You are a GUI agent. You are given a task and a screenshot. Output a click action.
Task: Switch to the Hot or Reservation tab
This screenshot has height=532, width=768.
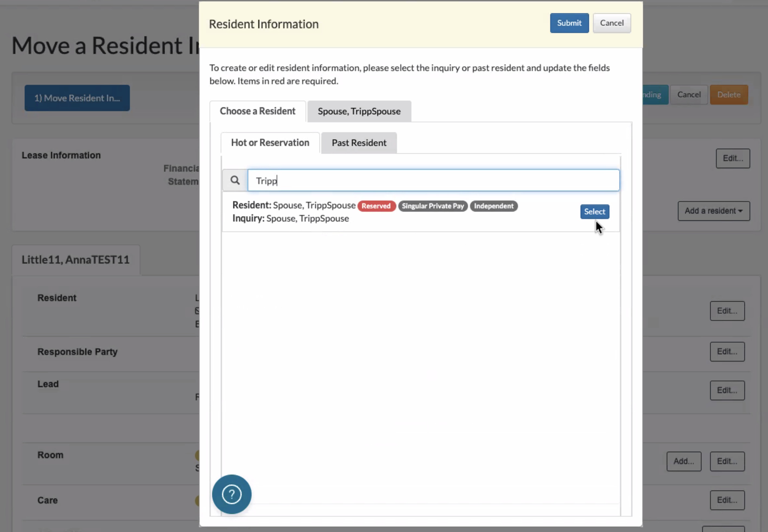pos(270,143)
